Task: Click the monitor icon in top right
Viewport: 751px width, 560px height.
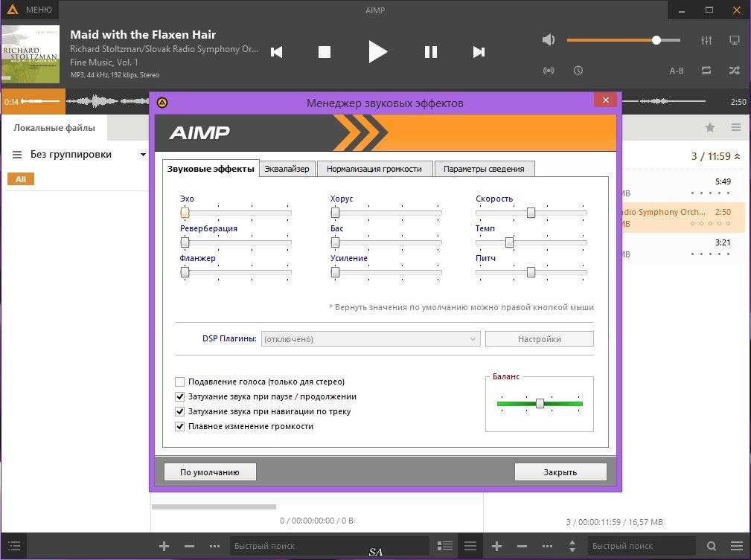Action: [x=734, y=40]
